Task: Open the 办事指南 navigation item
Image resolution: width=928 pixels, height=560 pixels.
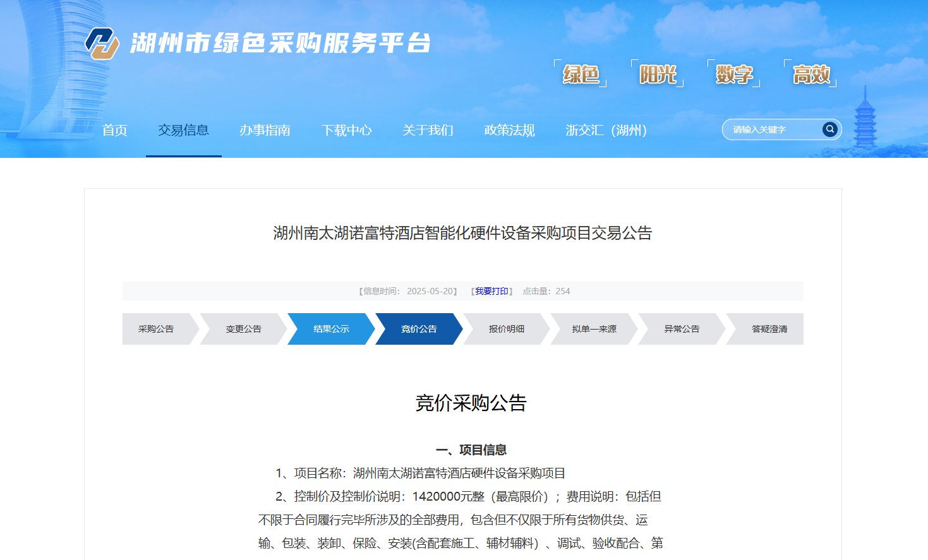Action: pyautogui.click(x=265, y=130)
